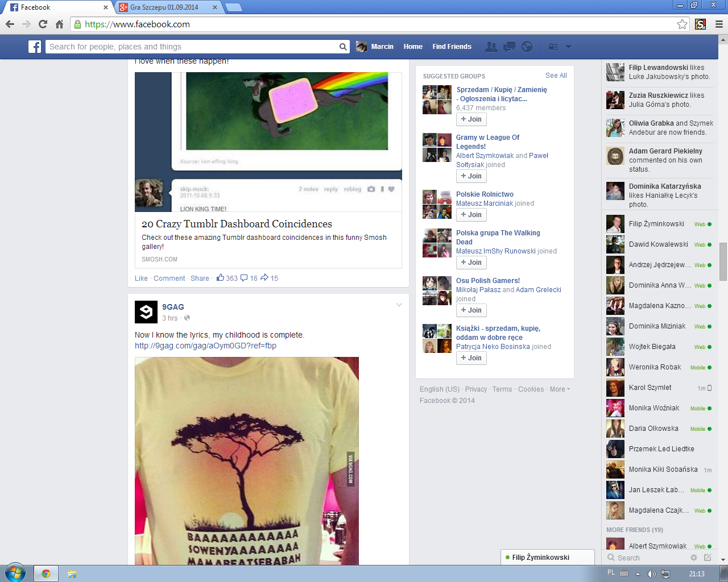Open the messages icon in top bar
The image size is (728, 582).
[x=509, y=47]
